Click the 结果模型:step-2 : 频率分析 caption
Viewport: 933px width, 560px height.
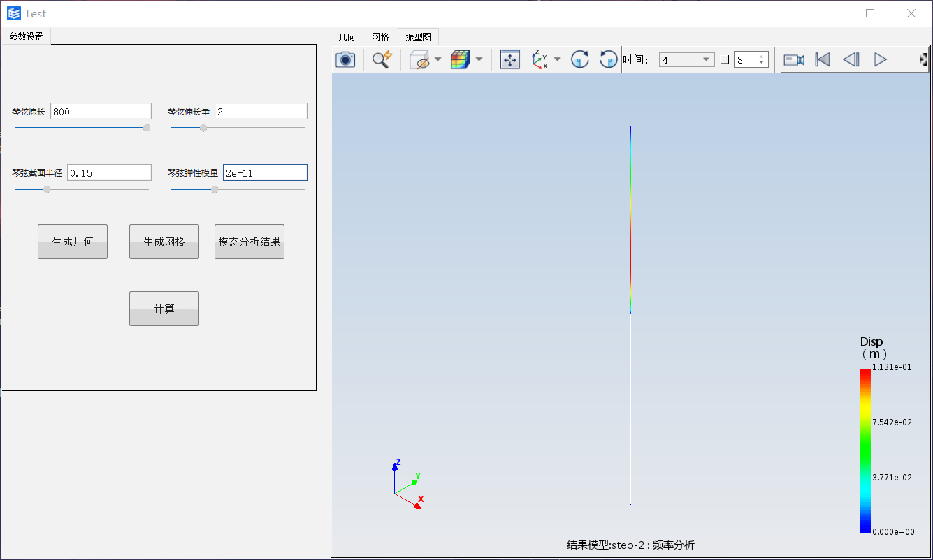click(630, 545)
